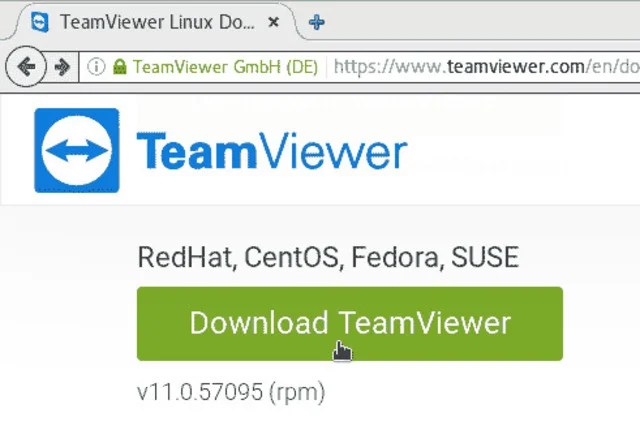Screen dimensions: 640x430
Task: Click the RedHat, CentOS, Fedora, SUSE heading
Action: click(328, 257)
